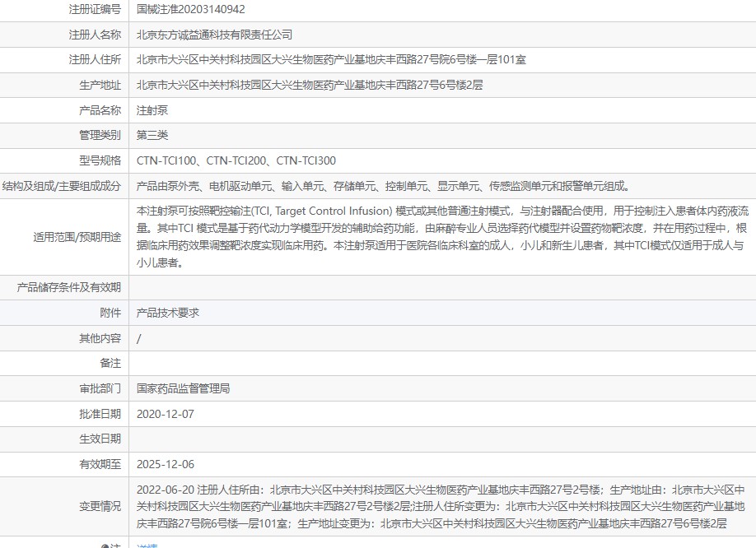
Task: Click the label "产品储存条件及有效期"
Action: (69, 287)
